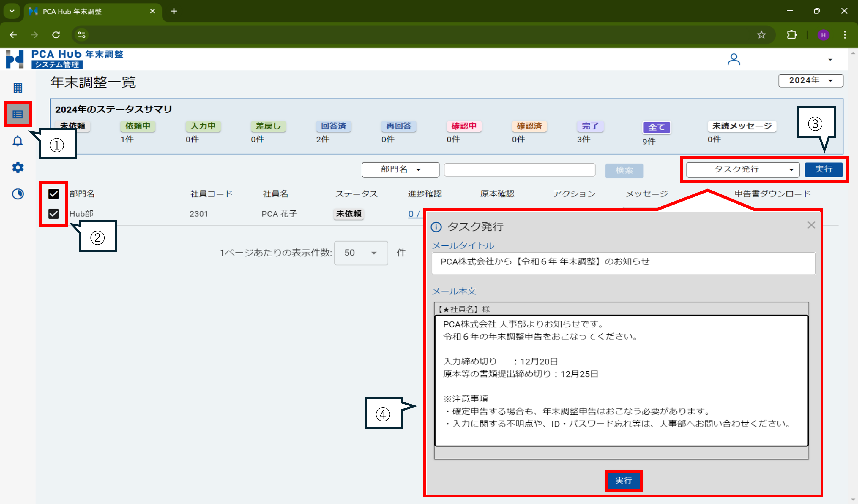Click the メールタイトル input field

(623, 263)
